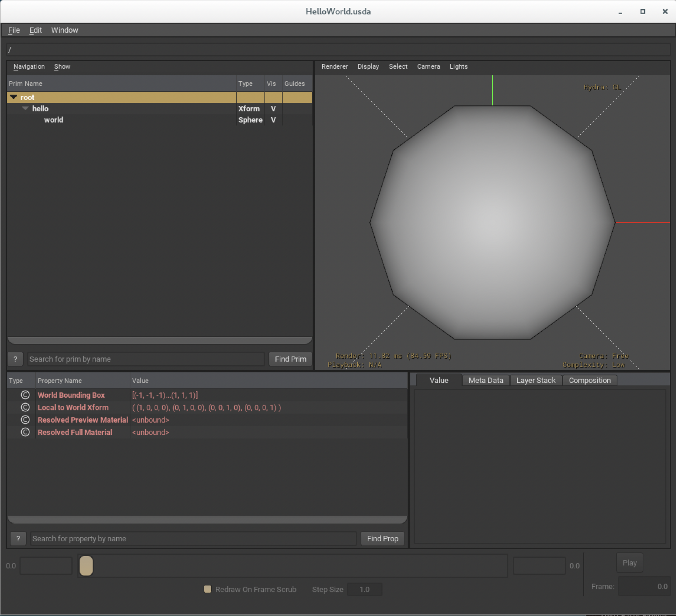Switch to the Meta Data tab

pos(486,381)
